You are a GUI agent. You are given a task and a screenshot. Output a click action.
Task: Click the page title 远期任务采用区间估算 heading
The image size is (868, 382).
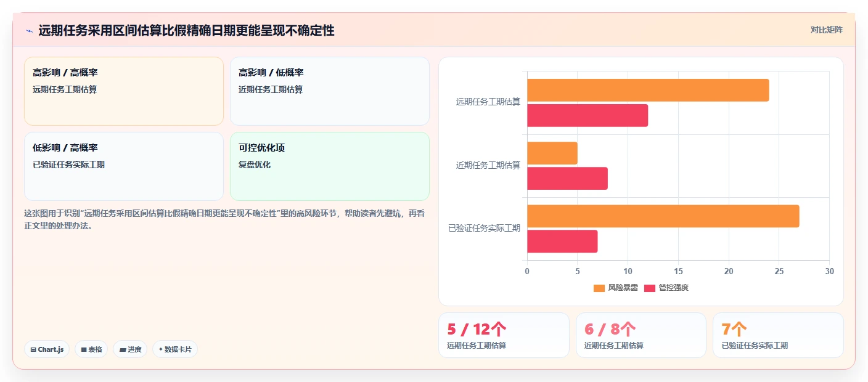(186, 30)
